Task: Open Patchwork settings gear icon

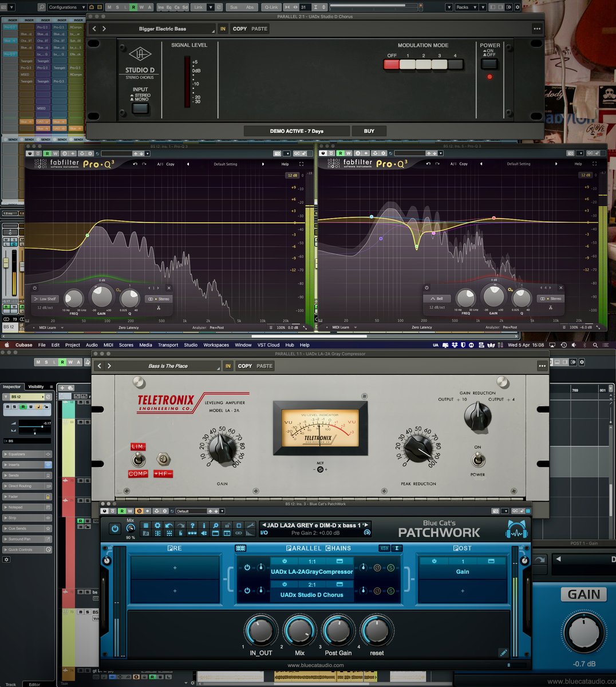Action: coord(157,526)
